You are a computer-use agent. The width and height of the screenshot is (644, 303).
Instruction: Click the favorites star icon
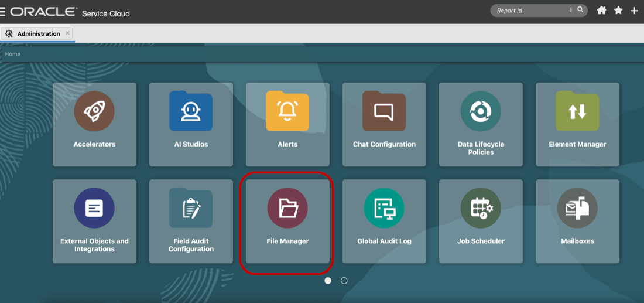pyautogui.click(x=618, y=11)
